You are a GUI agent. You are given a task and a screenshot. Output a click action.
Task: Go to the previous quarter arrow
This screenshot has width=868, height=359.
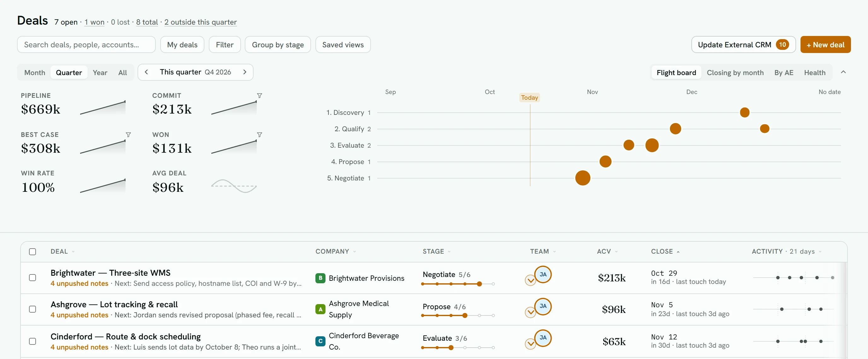[146, 72]
